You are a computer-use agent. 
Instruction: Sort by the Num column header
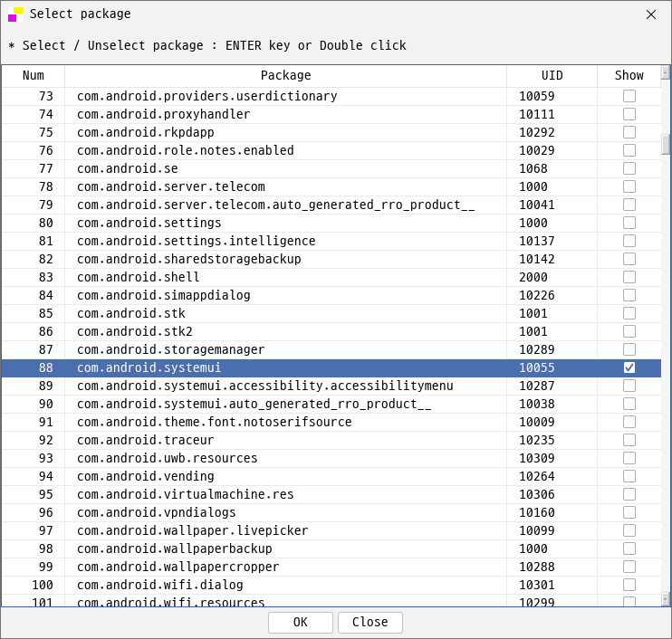tap(34, 76)
